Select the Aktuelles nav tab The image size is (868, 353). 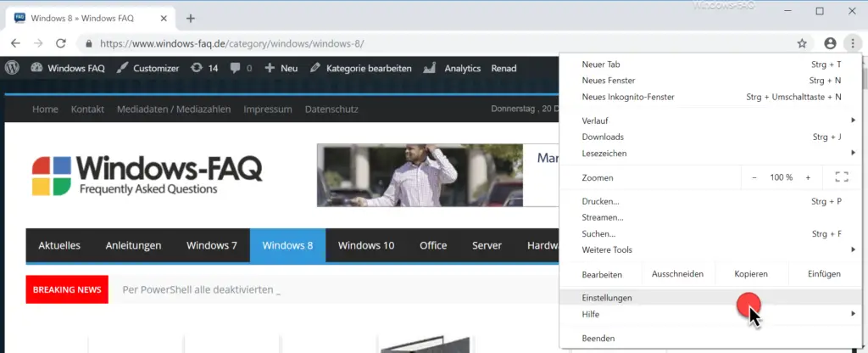click(x=59, y=245)
